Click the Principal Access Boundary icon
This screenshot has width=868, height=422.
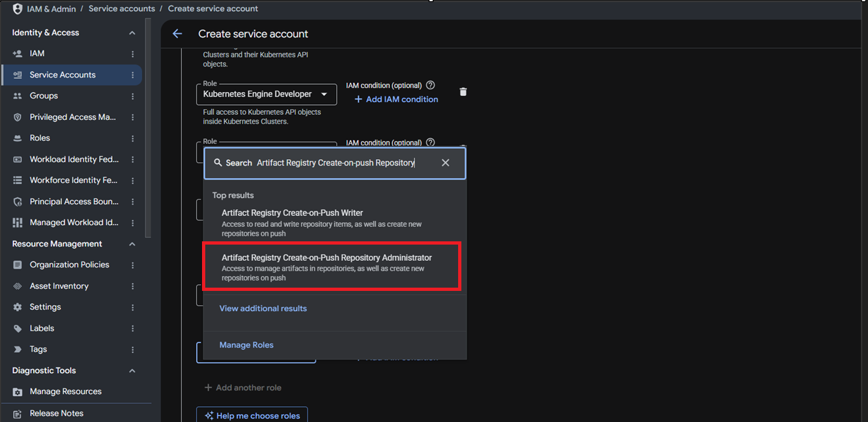pos(18,202)
